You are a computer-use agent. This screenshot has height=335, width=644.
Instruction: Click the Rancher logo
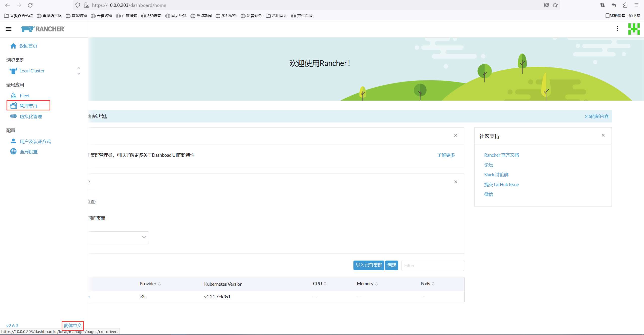point(43,29)
